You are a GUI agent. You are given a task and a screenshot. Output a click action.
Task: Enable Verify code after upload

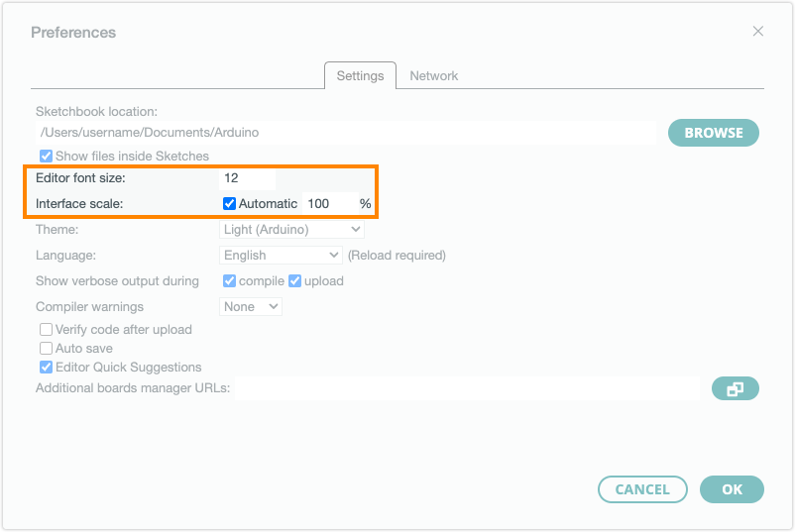(x=46, y=330)
